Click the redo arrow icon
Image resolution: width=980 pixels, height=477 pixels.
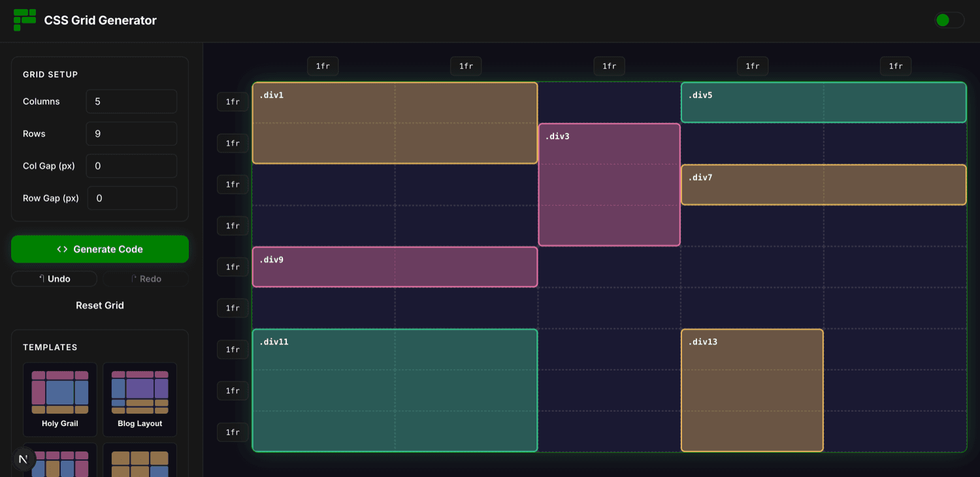tap(134, 278)
